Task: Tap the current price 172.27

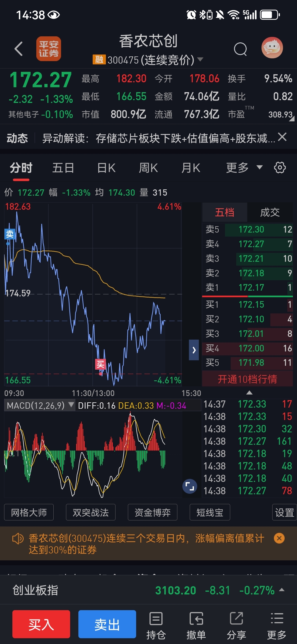Action: (x=41, y=80)
